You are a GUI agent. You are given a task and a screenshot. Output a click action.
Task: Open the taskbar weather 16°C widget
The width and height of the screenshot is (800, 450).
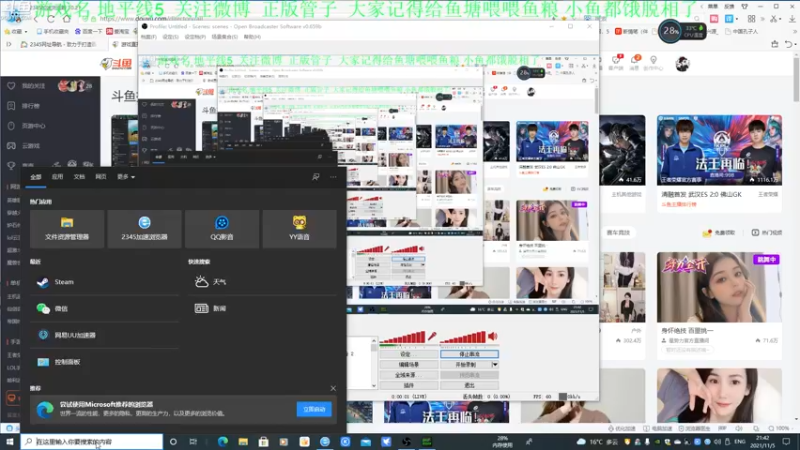coord(598,441)
